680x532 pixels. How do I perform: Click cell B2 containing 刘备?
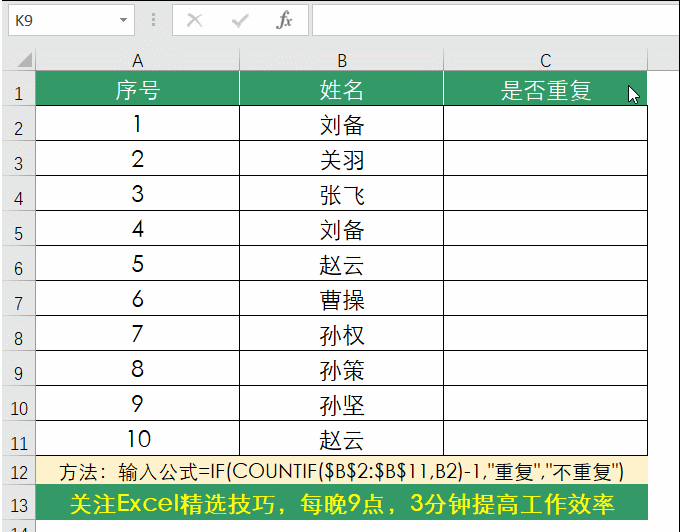pyautogui.click(x=342, y=124)
